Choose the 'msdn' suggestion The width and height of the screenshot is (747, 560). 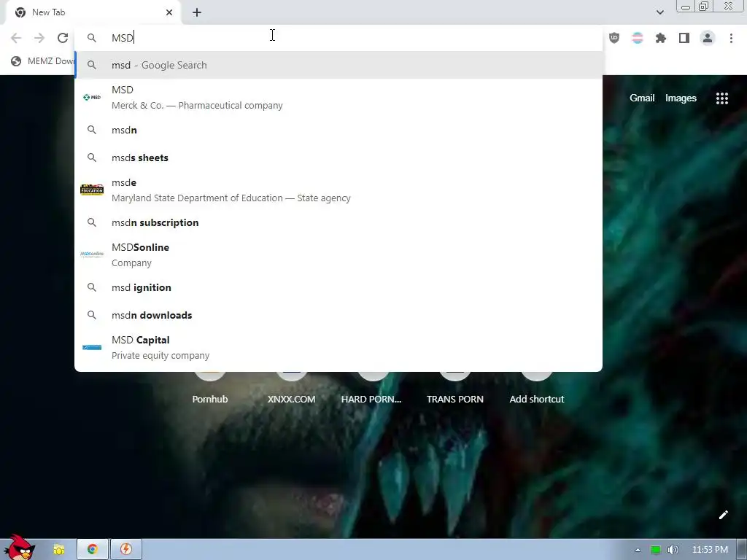click(x=338, y=130)
